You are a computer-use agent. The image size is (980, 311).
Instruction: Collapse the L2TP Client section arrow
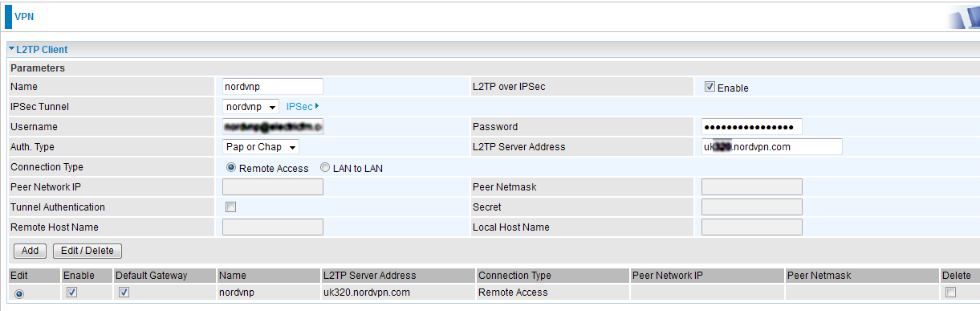[12, 50]
